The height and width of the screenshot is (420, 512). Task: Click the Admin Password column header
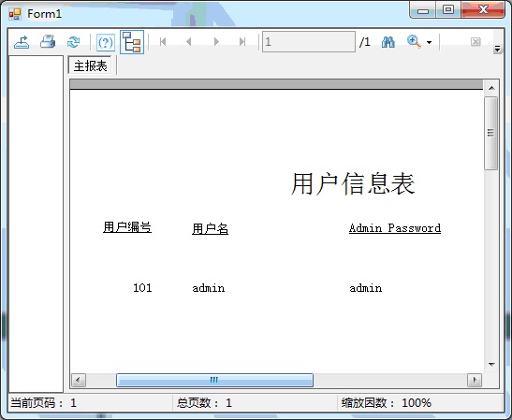pos(395,228)
